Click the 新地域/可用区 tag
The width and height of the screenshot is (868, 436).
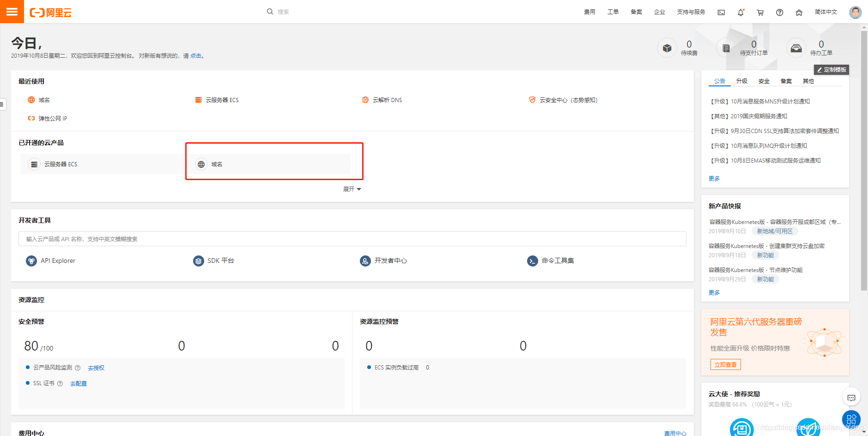[775, 231]
